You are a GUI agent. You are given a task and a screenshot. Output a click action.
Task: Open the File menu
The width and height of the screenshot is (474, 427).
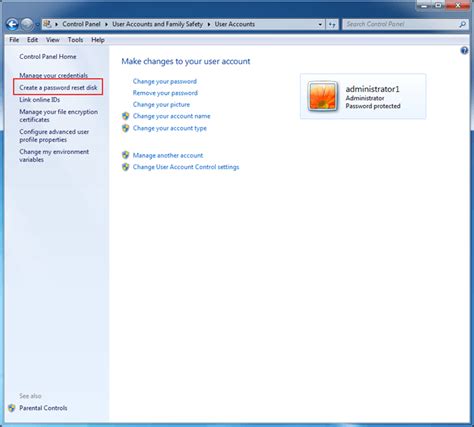click(x=14, y=40)
